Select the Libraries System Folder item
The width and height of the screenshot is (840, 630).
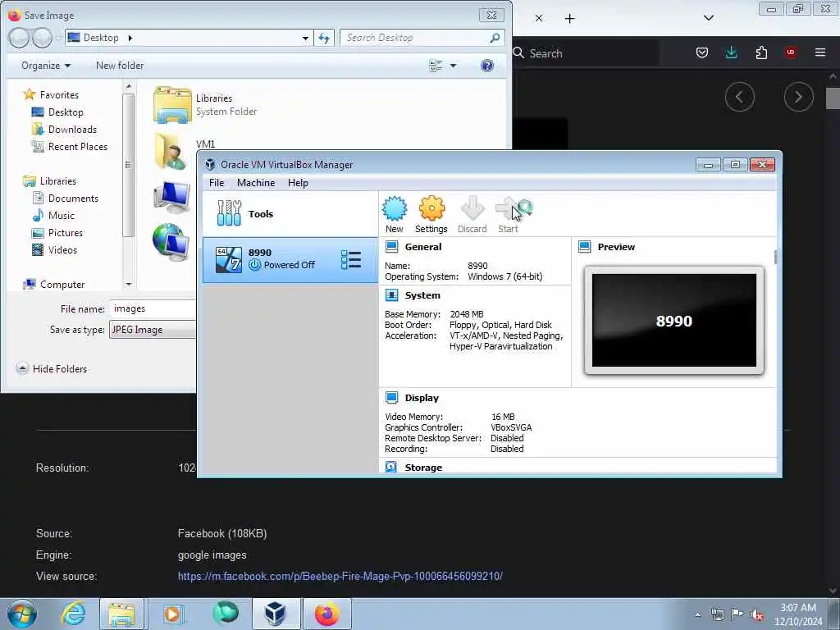(206, 105)
